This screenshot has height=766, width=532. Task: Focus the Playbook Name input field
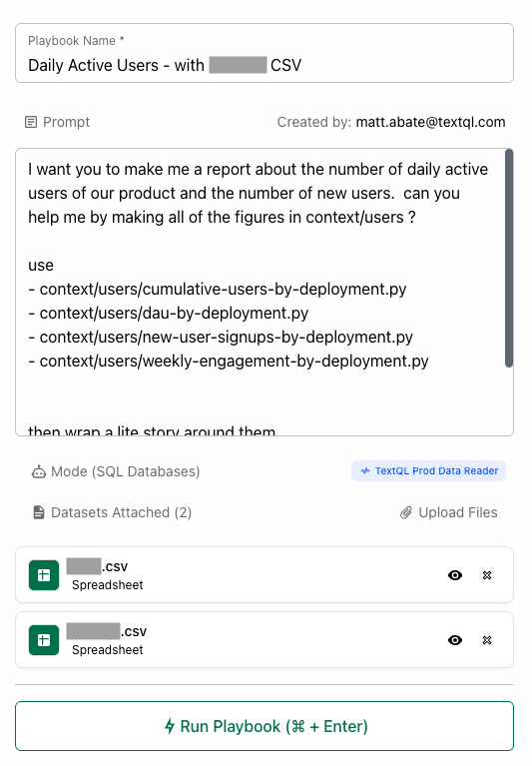tap(265, 53)
